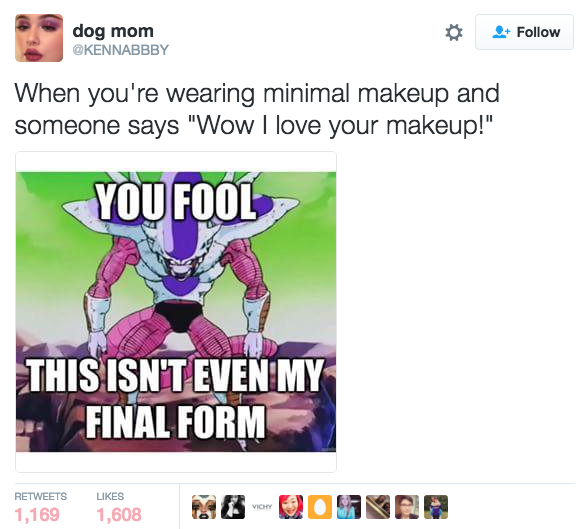Open the orange egg default avatar

(320, 507)
